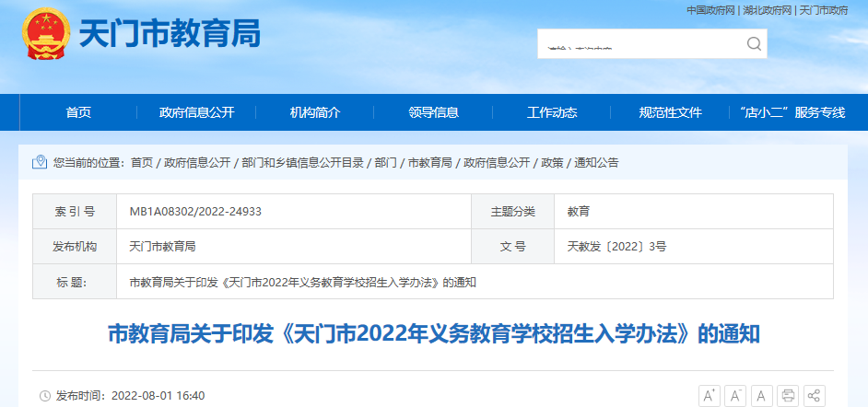The height and width of the screenshot is (407, 868).
Task: Go to 部门 breadcrumb link
Action: click(x=385, y=163)
